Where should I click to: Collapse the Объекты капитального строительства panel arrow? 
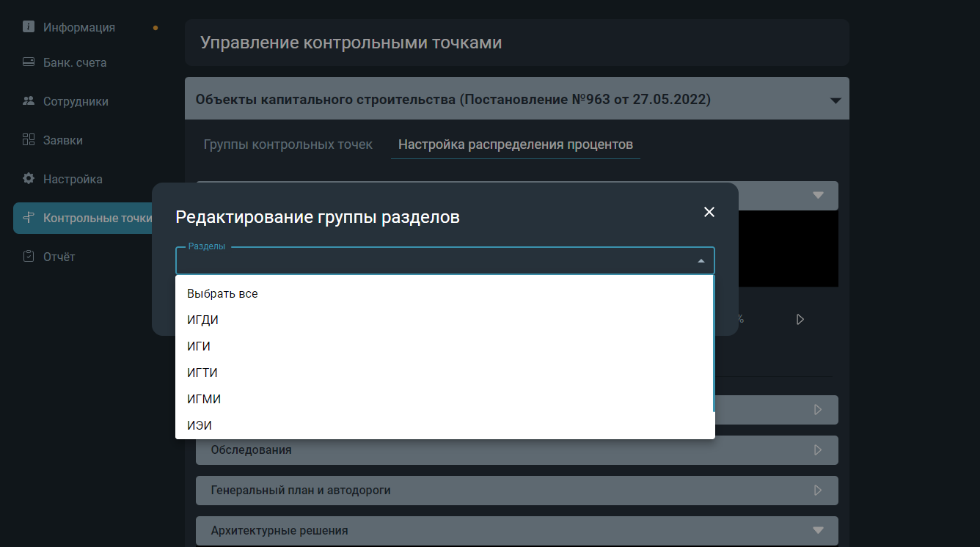[x=835, y=100]
